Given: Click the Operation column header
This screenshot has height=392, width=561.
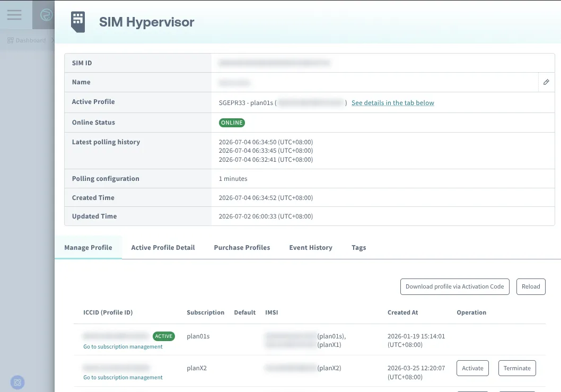Looking at the screenshot, I should [471, 312].
